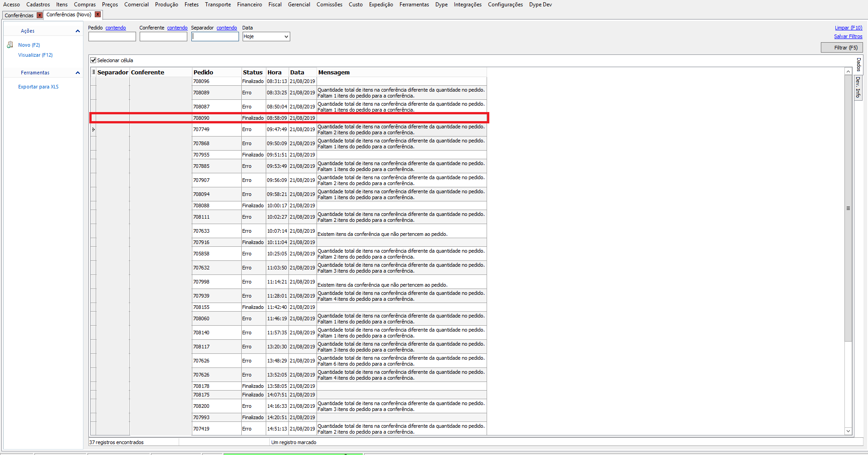The image size is (868, 455).
Task: Toggle the Selecionar célula checkbox
Action: tap(93, 60)
